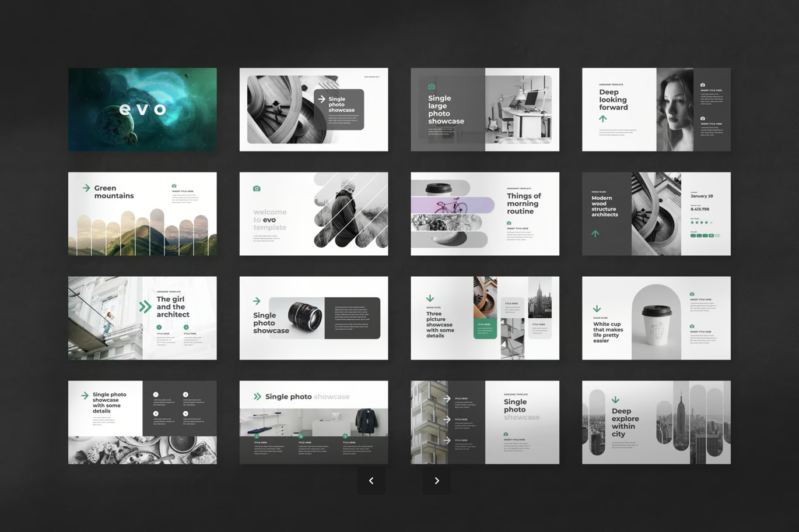Screen dimensions: 799x532
Task: Click the white arrow in spiral staircase slide
Action: tap(321, 99)
